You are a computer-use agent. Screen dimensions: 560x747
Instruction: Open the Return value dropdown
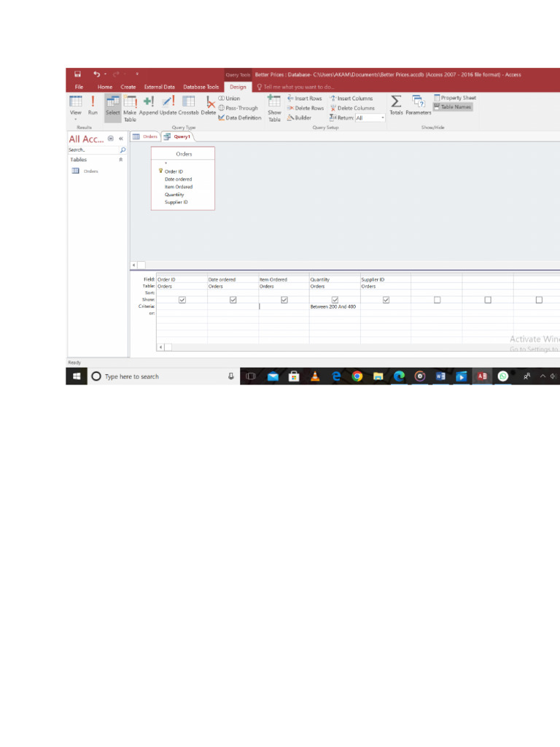coord(382,117)
